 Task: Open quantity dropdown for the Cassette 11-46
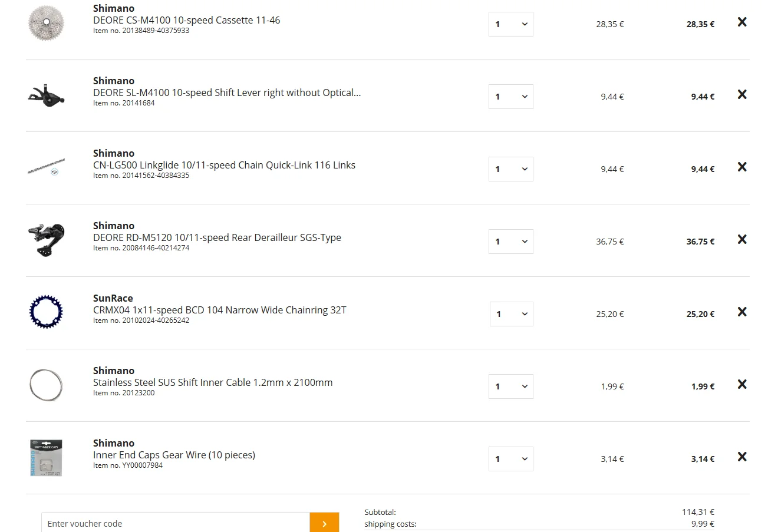pyautogui.click(x=511, y=24)
